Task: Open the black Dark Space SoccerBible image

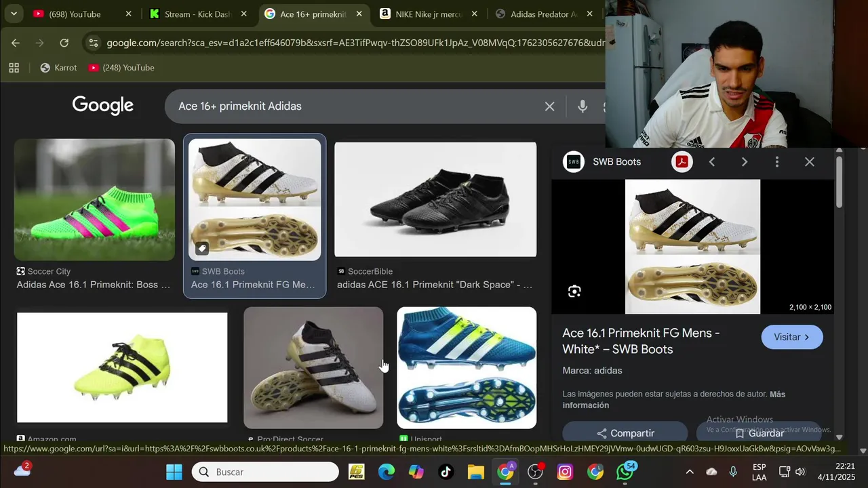Action: coord(435,199)
